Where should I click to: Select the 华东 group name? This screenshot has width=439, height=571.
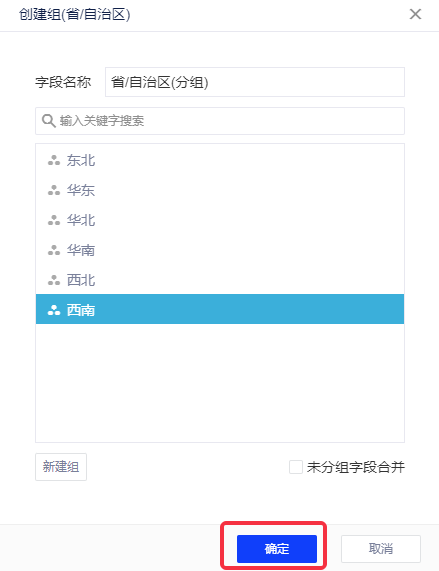coord(81,190)
